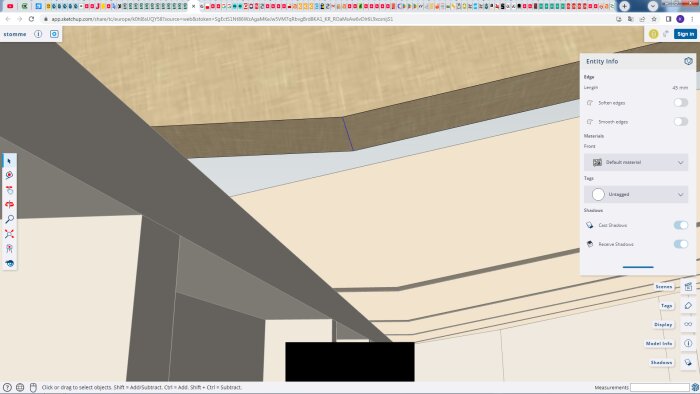Click the browser address bar URL
The width and height of the screenshot is (700, 394).
(x=222, y=19)
